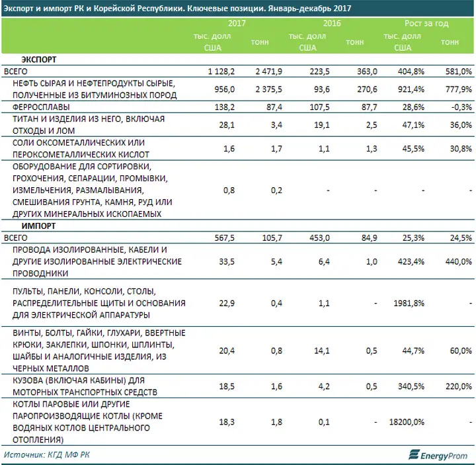Screen dimensions: 476x465
Task: Click the Рост за год header
Action: pyautogui.click(x=426, y=23)
